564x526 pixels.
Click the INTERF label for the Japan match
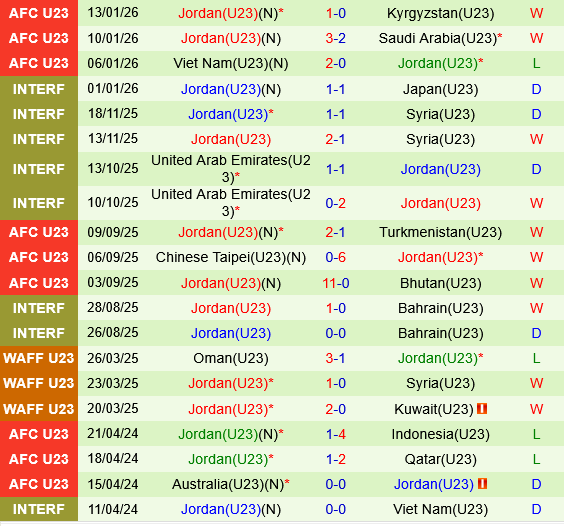point(39,89)
